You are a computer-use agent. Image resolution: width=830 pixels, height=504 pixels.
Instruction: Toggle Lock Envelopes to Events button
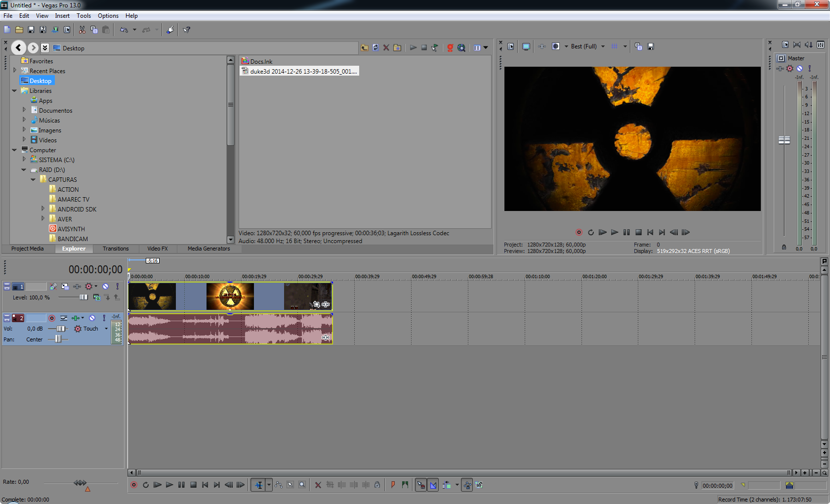(x=467, y=485)
